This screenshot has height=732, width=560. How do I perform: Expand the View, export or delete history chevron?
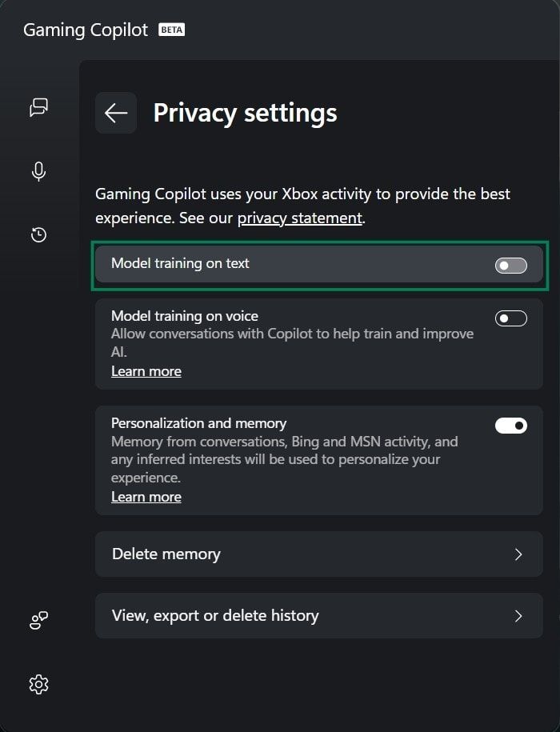coord(519,616)
